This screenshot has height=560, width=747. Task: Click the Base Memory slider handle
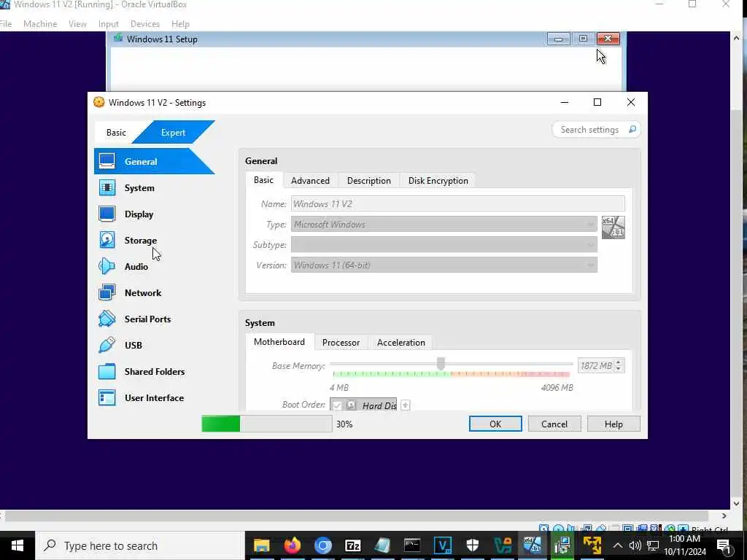[x=441, y=364]
